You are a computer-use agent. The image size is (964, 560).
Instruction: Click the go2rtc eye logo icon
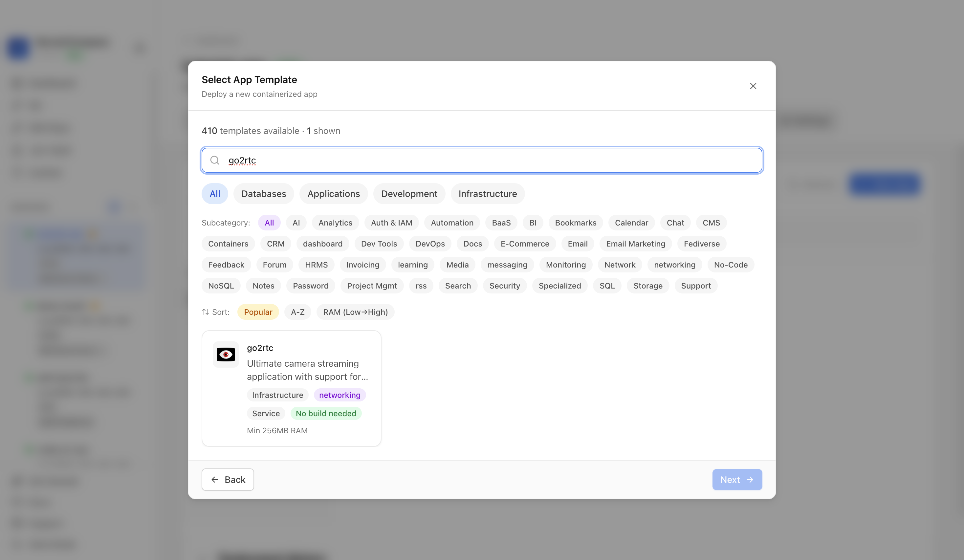[226, 354]
